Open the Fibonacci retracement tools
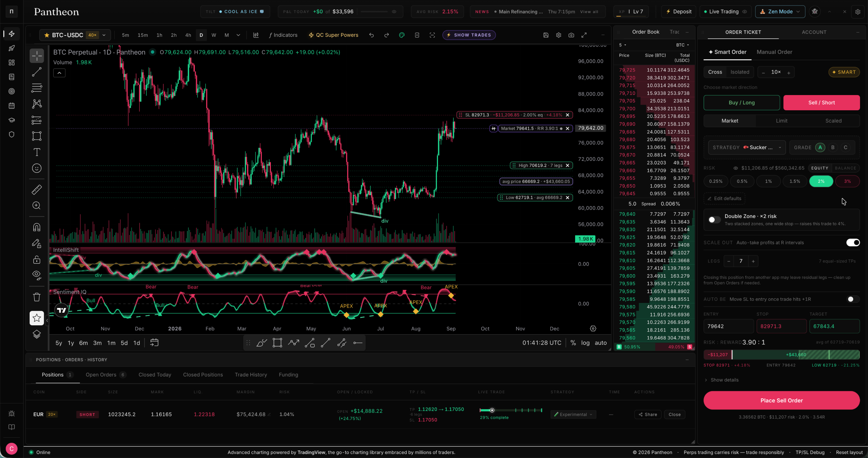This screenshot has width=868, height=458. 37,88
